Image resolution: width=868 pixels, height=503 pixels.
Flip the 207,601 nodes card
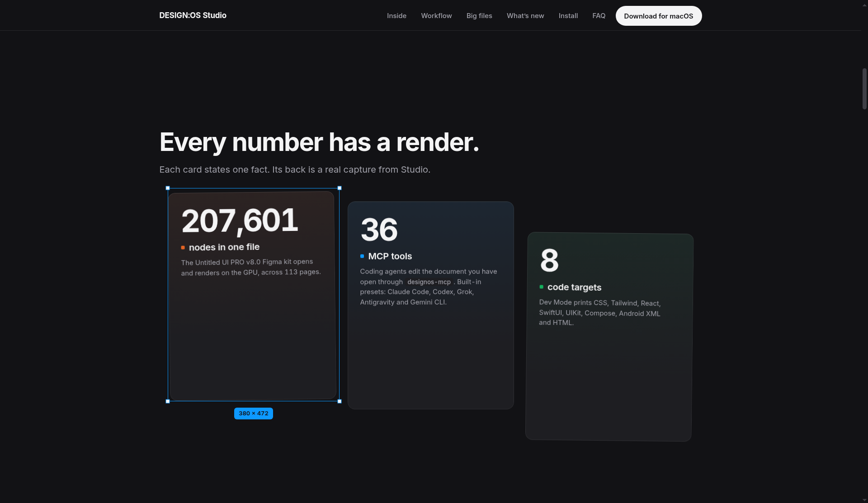pyautogui.click(x=252, y=296)
